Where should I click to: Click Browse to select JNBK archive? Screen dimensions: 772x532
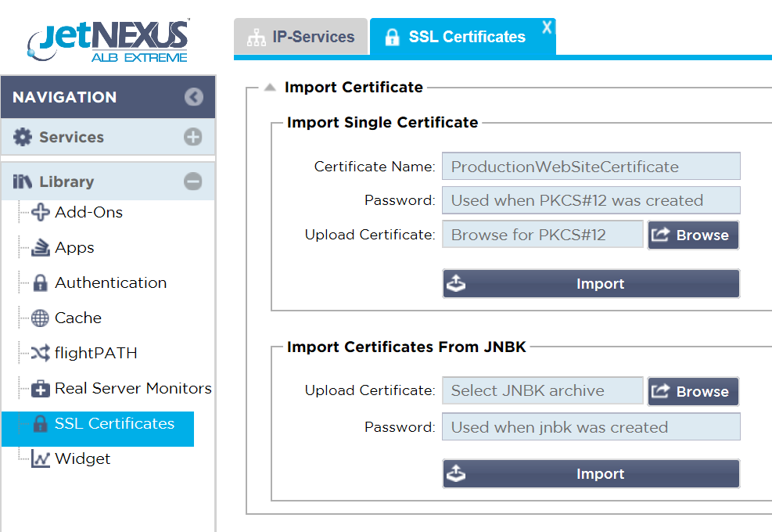692,391
